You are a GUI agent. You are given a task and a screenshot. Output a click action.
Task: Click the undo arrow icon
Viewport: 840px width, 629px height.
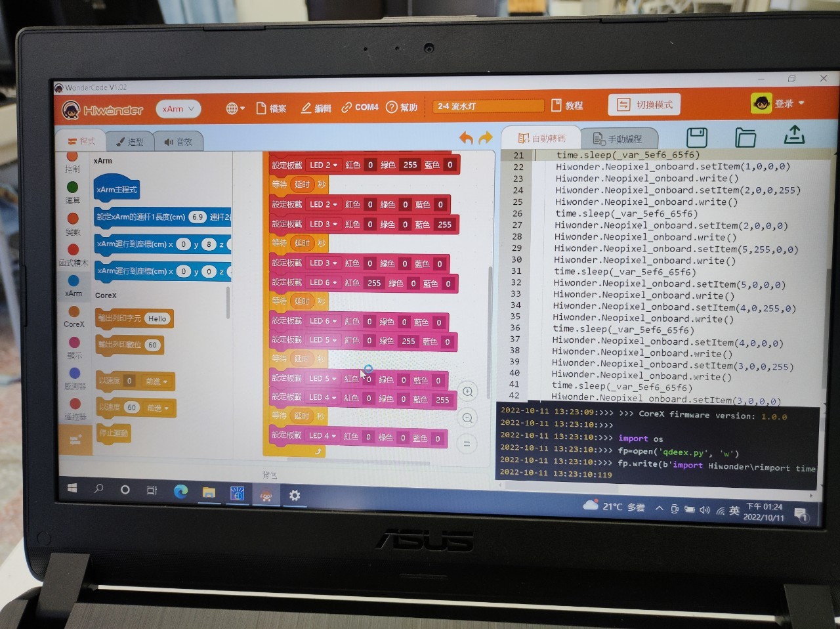click(466, 138)
